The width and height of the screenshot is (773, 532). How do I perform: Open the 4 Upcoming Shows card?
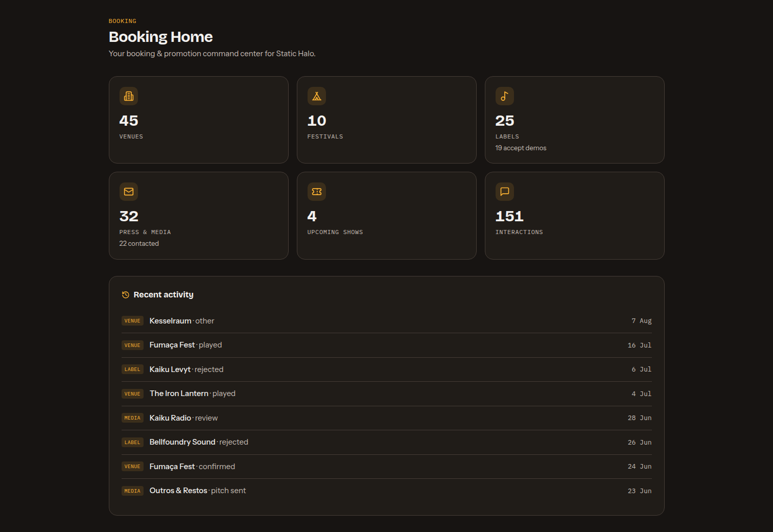[x=387, y=216]
